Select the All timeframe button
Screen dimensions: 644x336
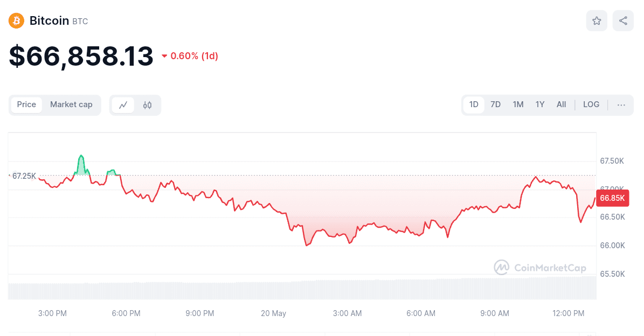pyautogui.click(x=561, y=104)
